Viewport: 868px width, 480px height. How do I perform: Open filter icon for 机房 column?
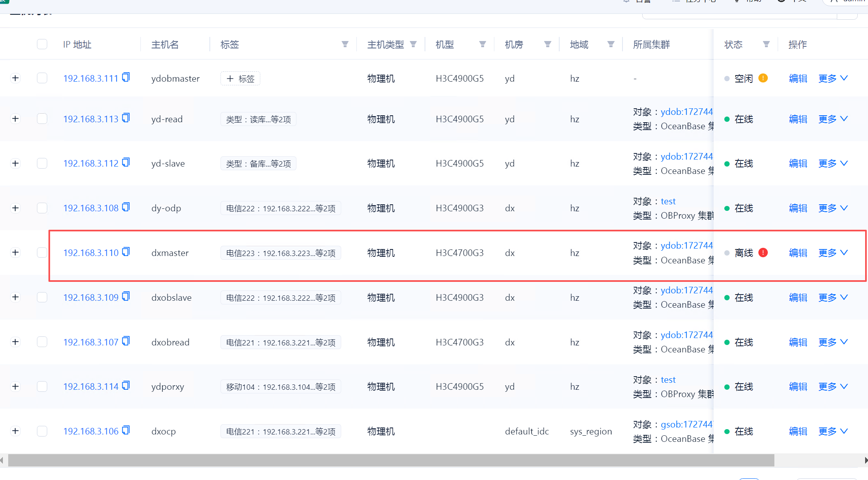tap(547, 44)
